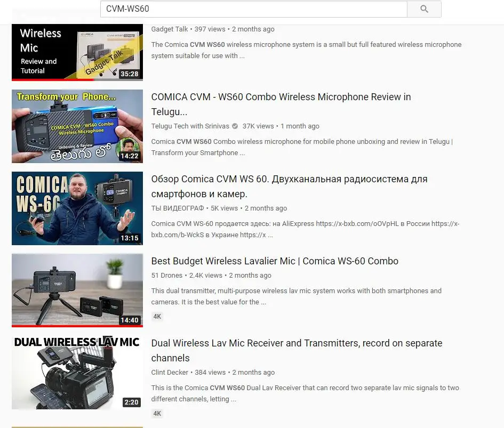Open the Dual Wireless Lav Mic thumbnail
The image size is (504, 428).
tap(77, 373)
